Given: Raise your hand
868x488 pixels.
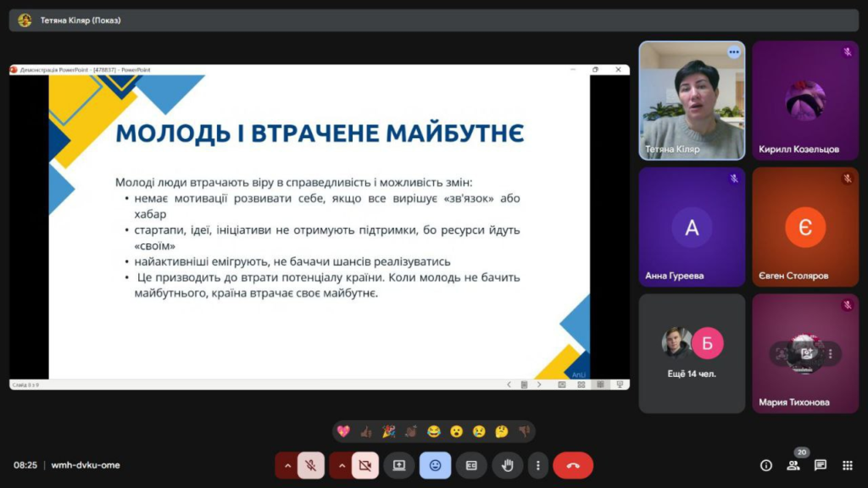Looking at the screenshot, I should coord(507,465).
